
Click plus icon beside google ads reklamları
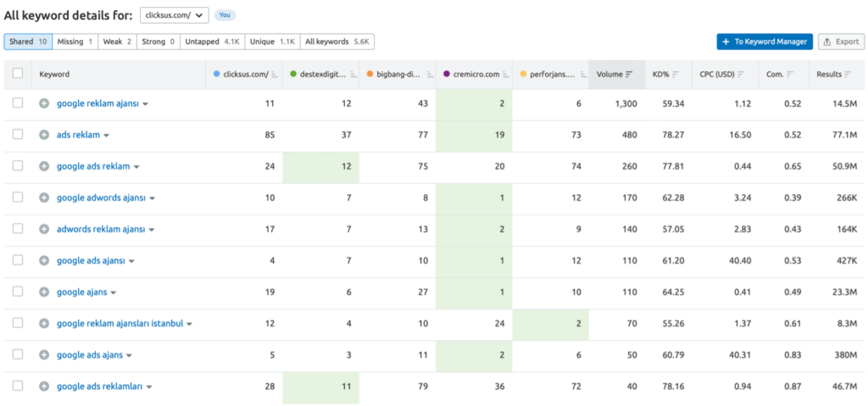[44, 387]
